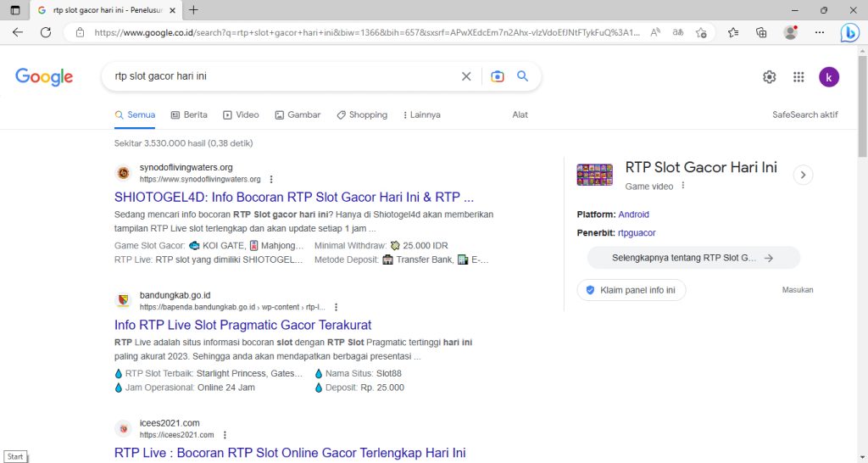Screen dimensions: 868x463
Task: Add this page to favorites
Action: (x=701, y=33)
